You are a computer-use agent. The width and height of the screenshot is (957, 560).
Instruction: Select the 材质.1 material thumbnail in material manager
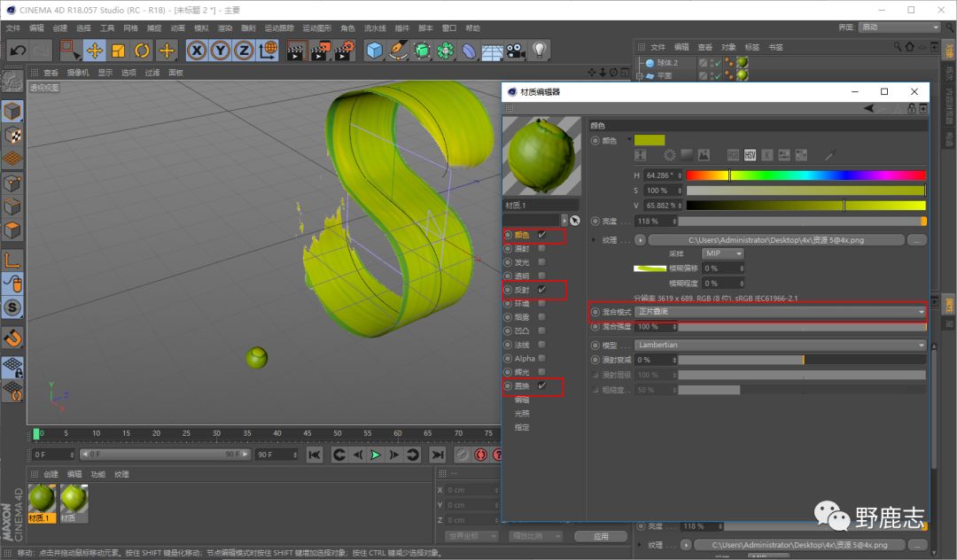pos(43,504)
